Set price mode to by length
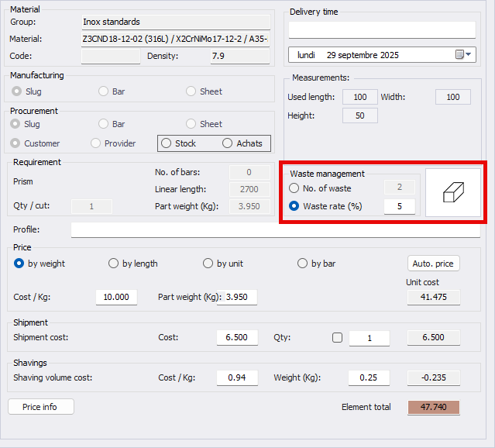495x448 pixels. tap(114, 264)
